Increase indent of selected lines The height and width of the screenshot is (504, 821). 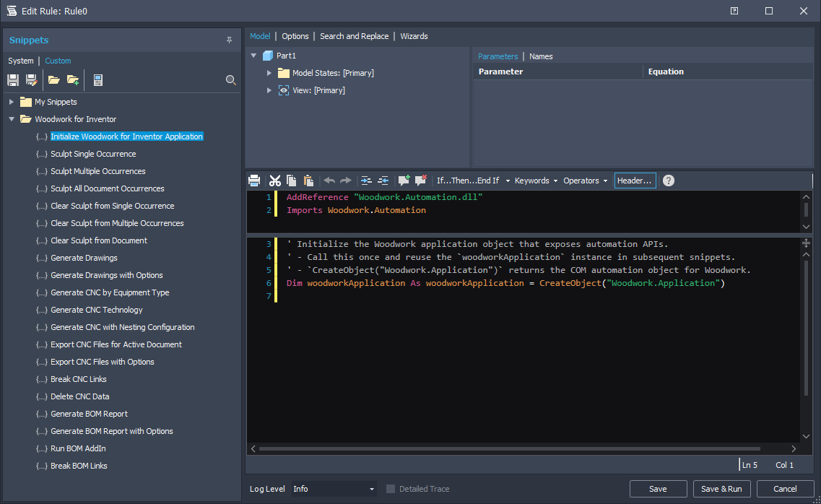[366, 181]
